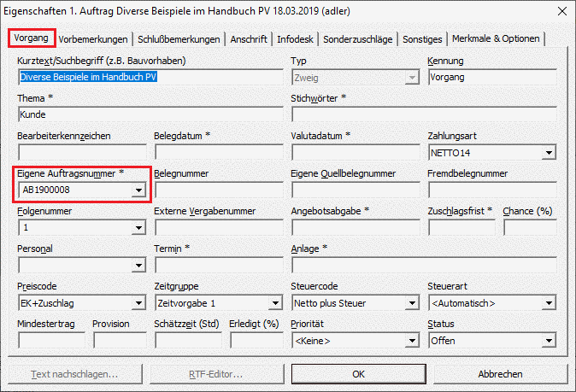Click the Bearbeiterkennzeichen input field
The width and height of the screenshot is (576, 392).
coord(82,152)
